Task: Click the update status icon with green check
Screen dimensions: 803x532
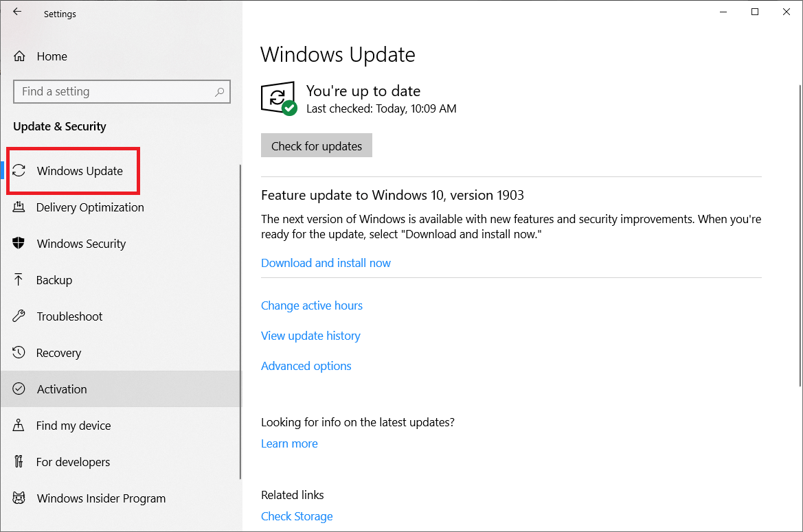Action: tap(279, 98)
